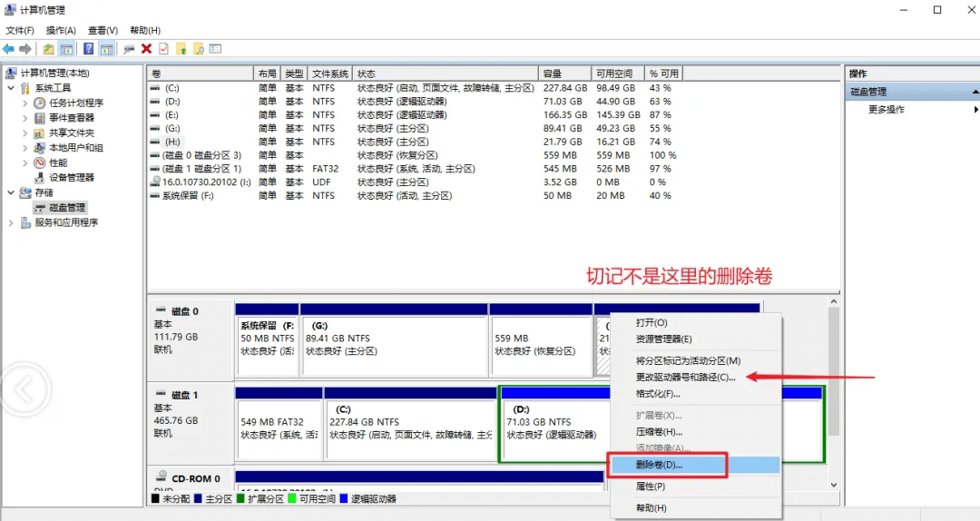Click the 设备管理器 tree icon
This screenshot has width=980, height=521.
click(x=40, y=178)
